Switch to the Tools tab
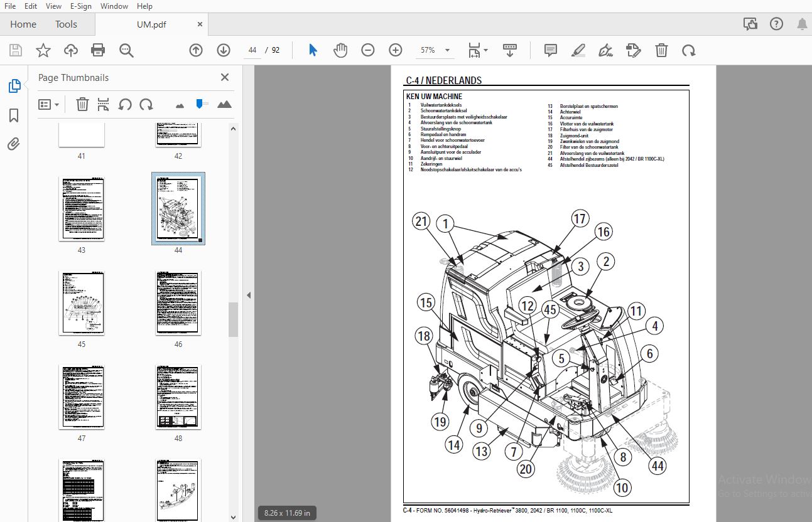 [66, 24]
